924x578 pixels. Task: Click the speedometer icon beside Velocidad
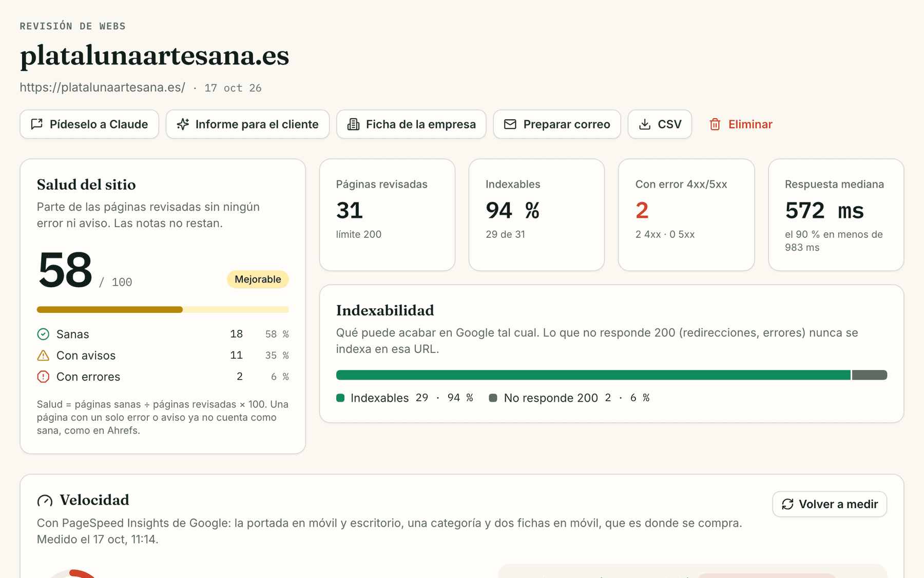click(x=45, y=500)
